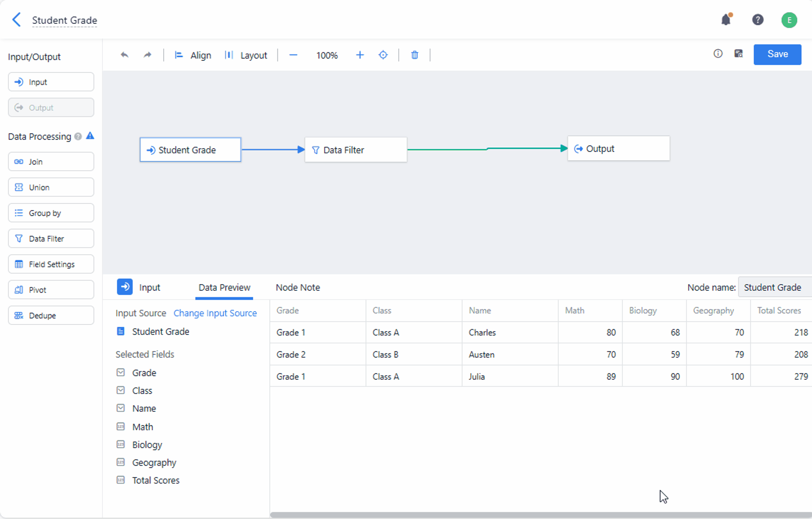Viewport: 812px width, 519px height.
Task: Click Change Input Source link
Action: point(215,313)
